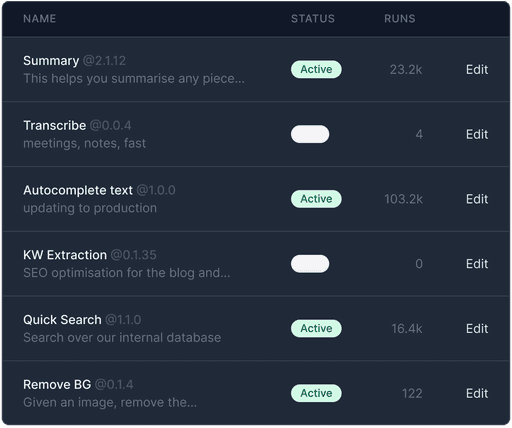Image resolution: width=512 pixels, height=428 pixels.
Task: Click the blank status pill for KW Extraction
Action: pyautogui.click(x=310, y=264)
